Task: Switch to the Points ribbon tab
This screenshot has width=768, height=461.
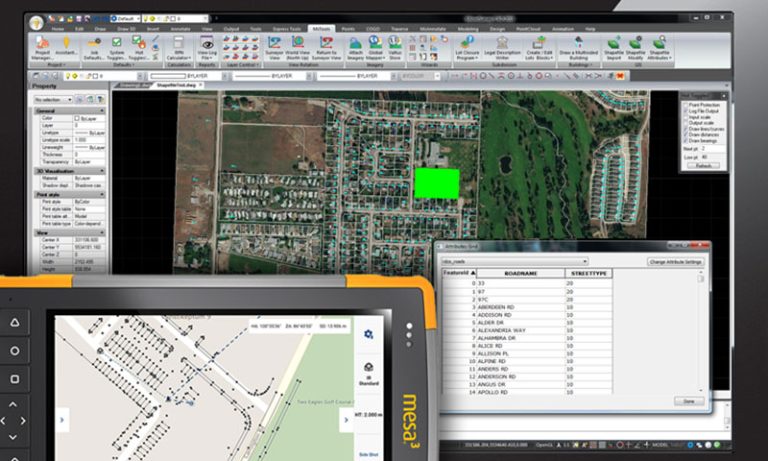Action: click(349, 30)
